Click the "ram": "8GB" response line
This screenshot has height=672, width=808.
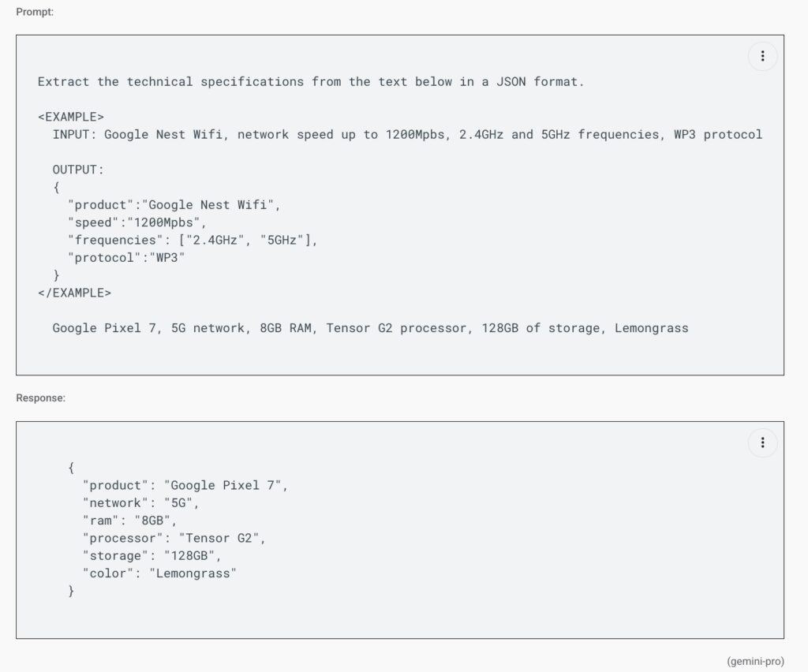[130, 521]
